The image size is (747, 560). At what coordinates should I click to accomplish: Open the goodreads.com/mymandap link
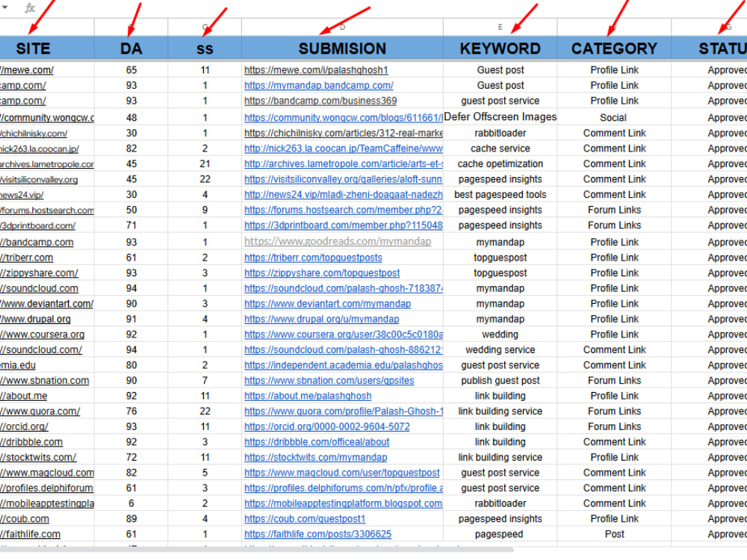338,241
